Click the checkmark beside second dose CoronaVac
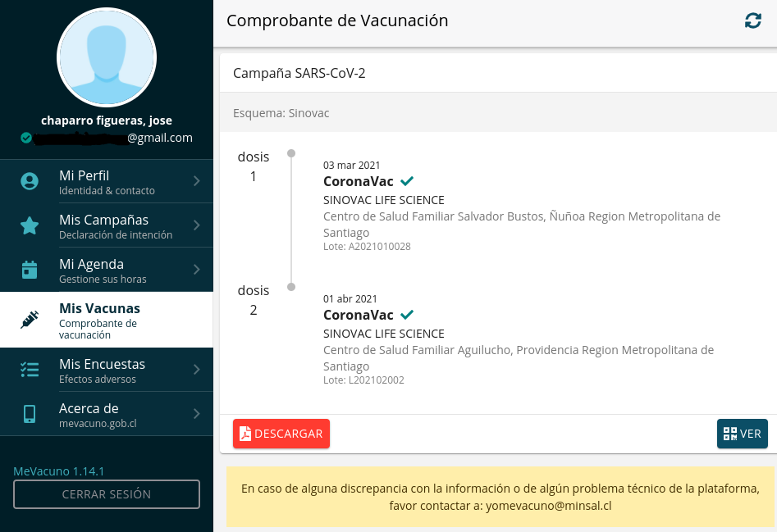The image size is (777, 532). pyautogui.click(x=407, y=315)
